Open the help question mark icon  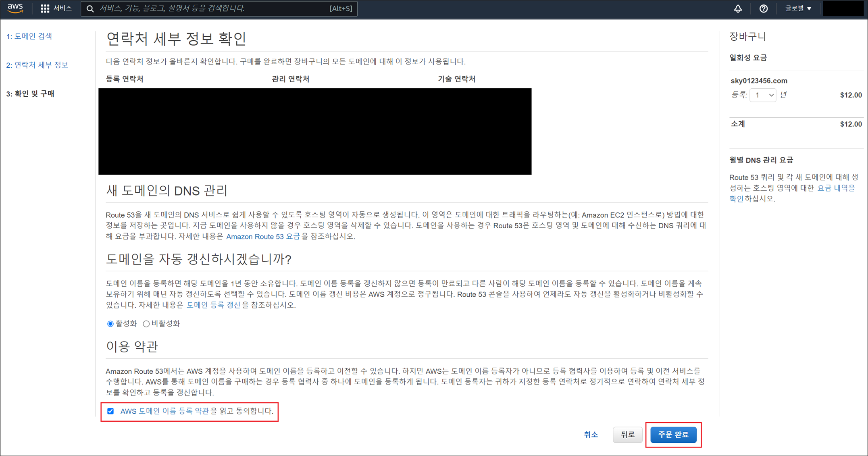(x=763, y=8)
